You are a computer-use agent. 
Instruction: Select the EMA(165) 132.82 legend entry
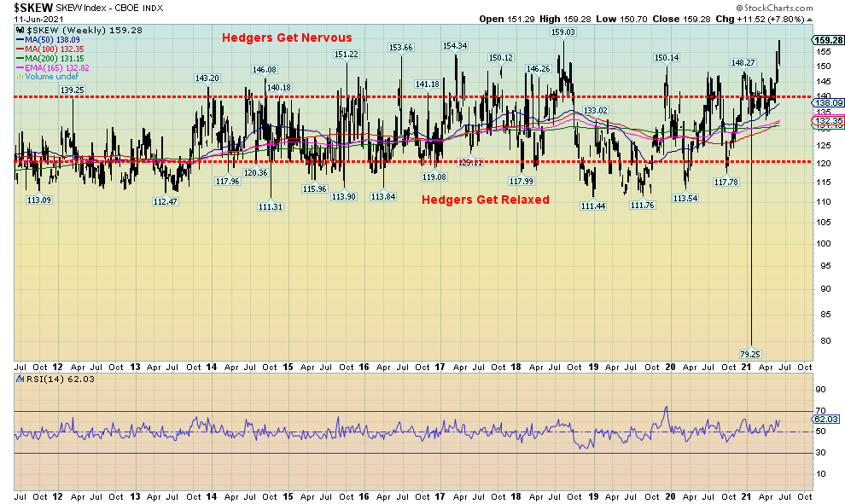(x=56, y=67)
